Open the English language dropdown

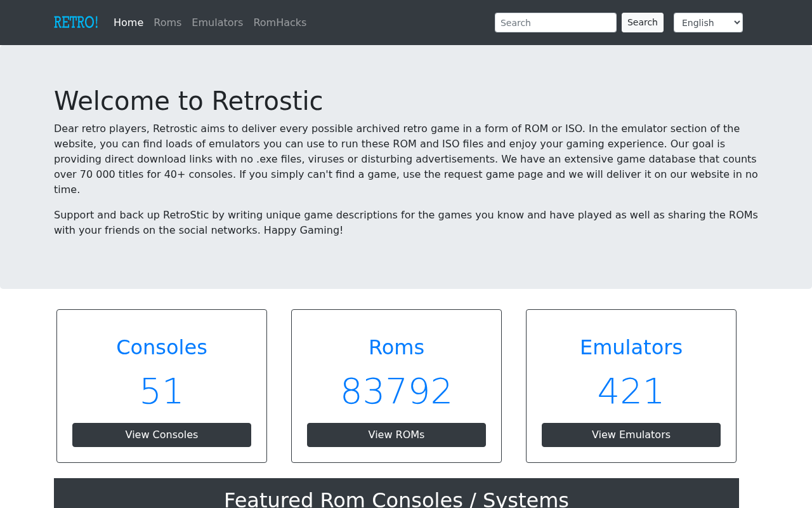(708, 23)
